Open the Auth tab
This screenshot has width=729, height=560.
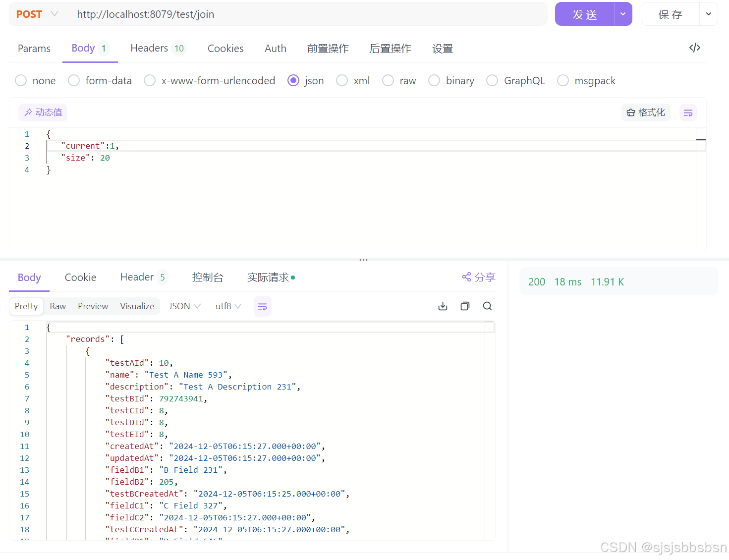click(276, 49)
